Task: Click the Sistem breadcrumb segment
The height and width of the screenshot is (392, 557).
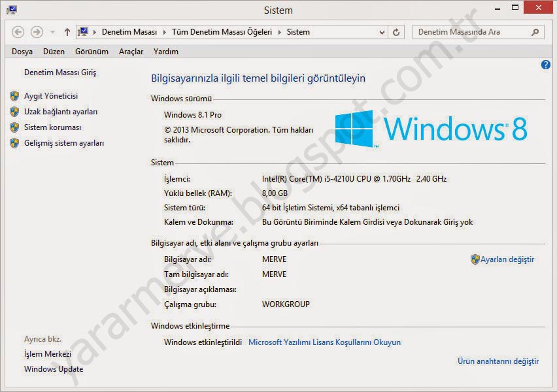Action: [x=298, y=32]
